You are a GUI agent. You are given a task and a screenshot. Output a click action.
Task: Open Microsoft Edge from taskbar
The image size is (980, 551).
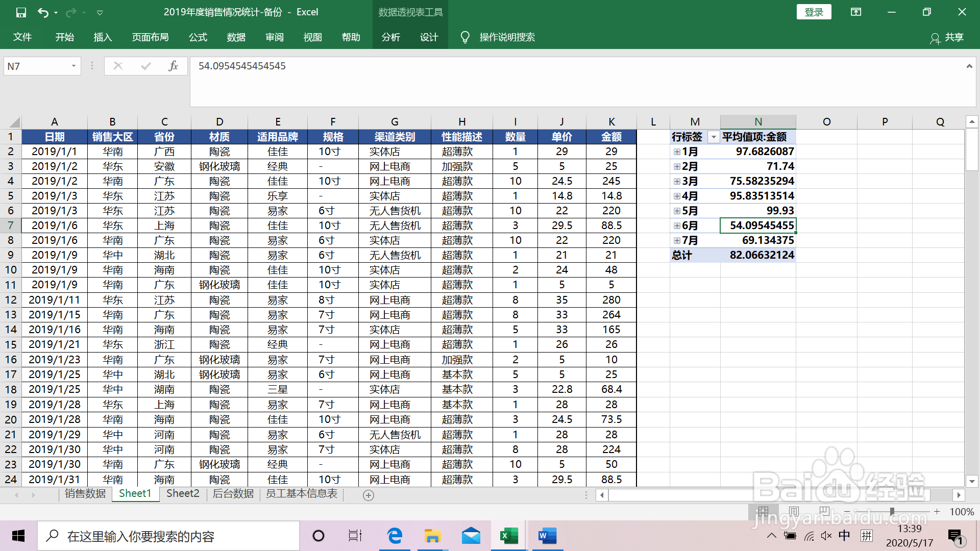(395, 536)
